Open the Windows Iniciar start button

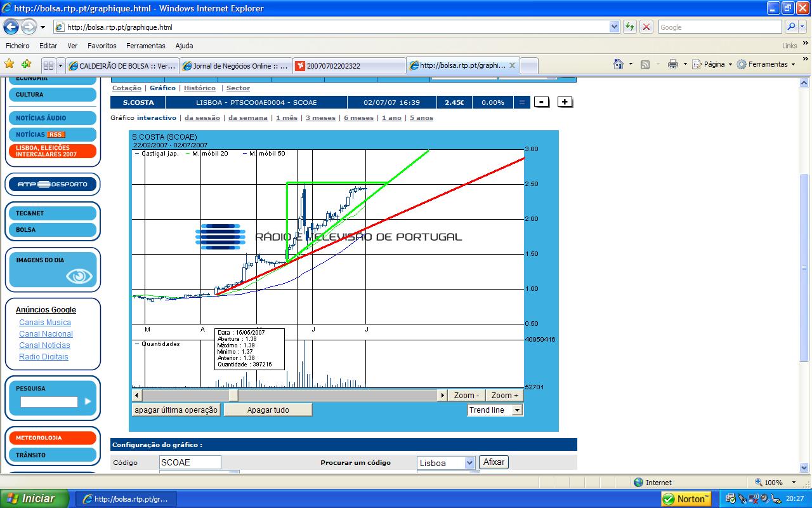[x=35, y=498]
